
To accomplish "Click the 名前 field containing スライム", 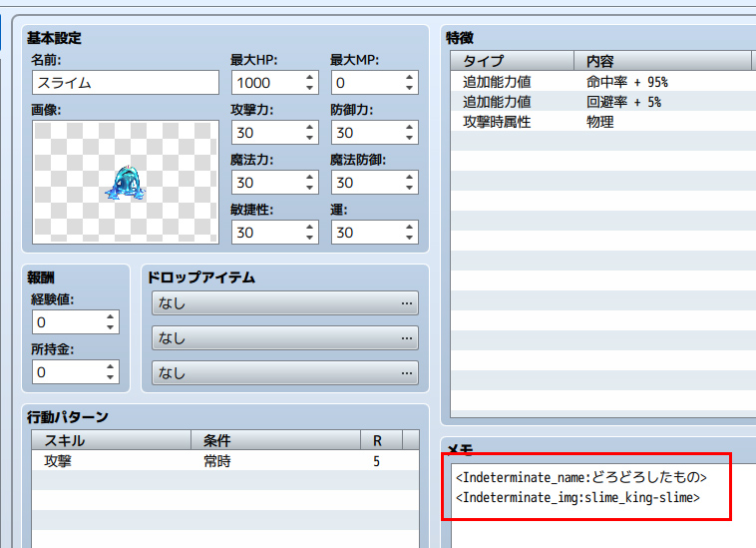I will (x=126, y=83).
